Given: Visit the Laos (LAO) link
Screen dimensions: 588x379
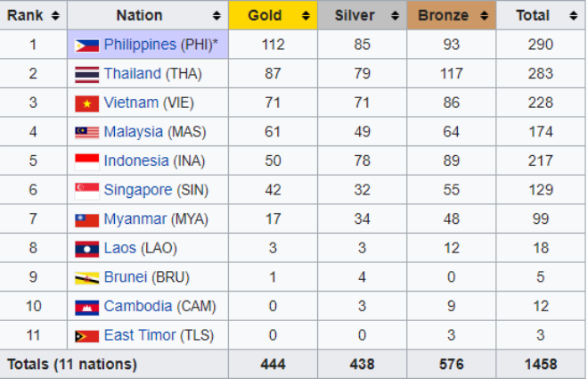Looking at the screenshot, I should (x=120, y=248).
